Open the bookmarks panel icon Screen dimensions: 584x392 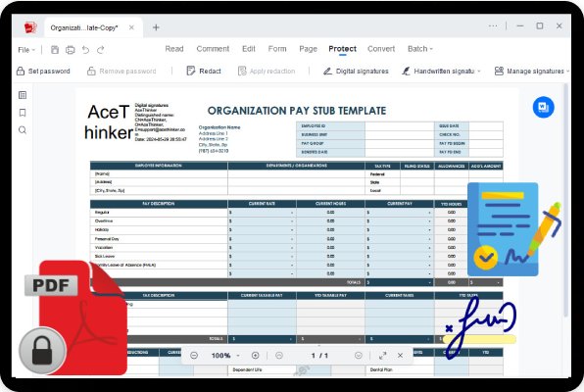click(x=23, y=113)
